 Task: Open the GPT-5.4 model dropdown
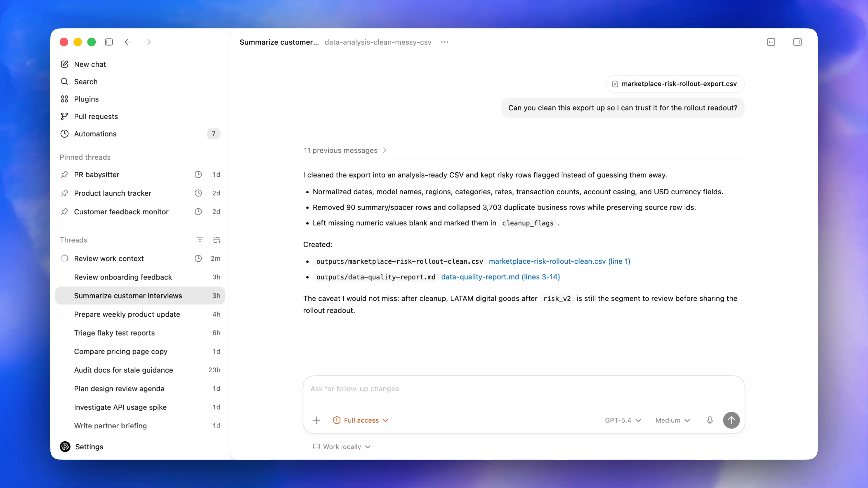(x=623, y=420)
